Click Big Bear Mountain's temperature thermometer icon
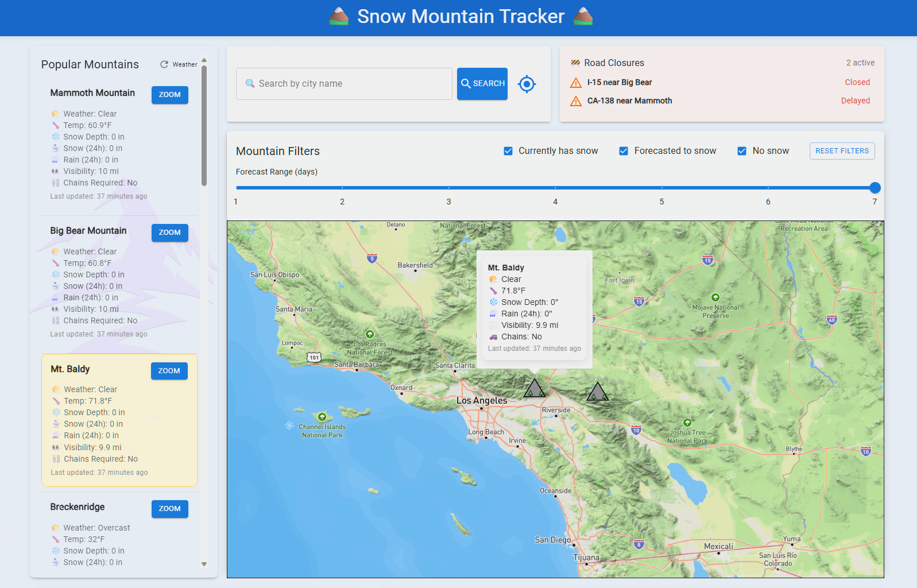Viewport: 917px width, 588px height. click(56, 263)
